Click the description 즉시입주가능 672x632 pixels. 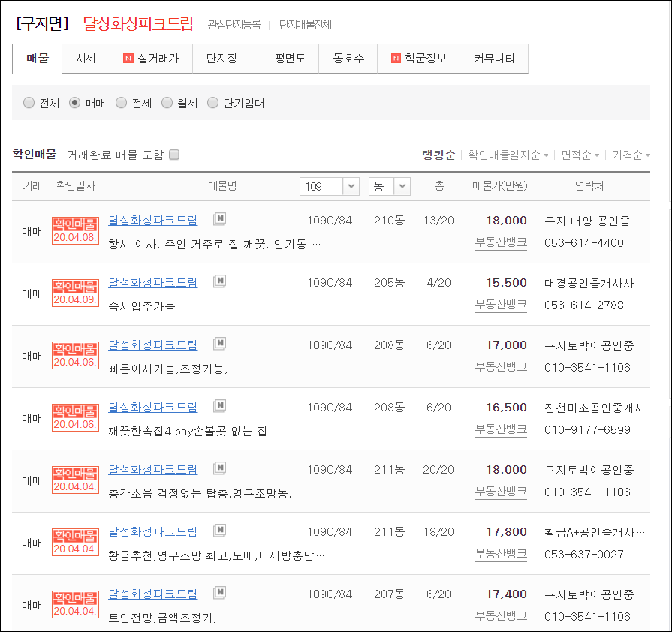[x=142, y=306]
